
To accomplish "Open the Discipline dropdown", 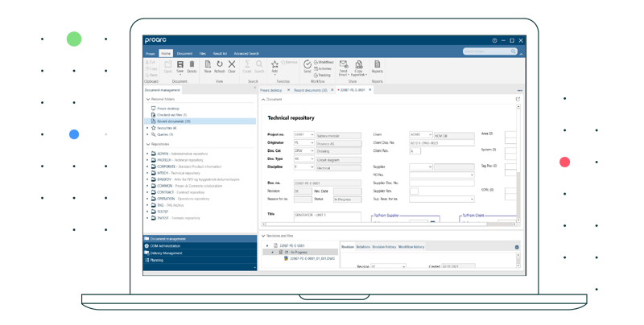I will coord(312,167).
